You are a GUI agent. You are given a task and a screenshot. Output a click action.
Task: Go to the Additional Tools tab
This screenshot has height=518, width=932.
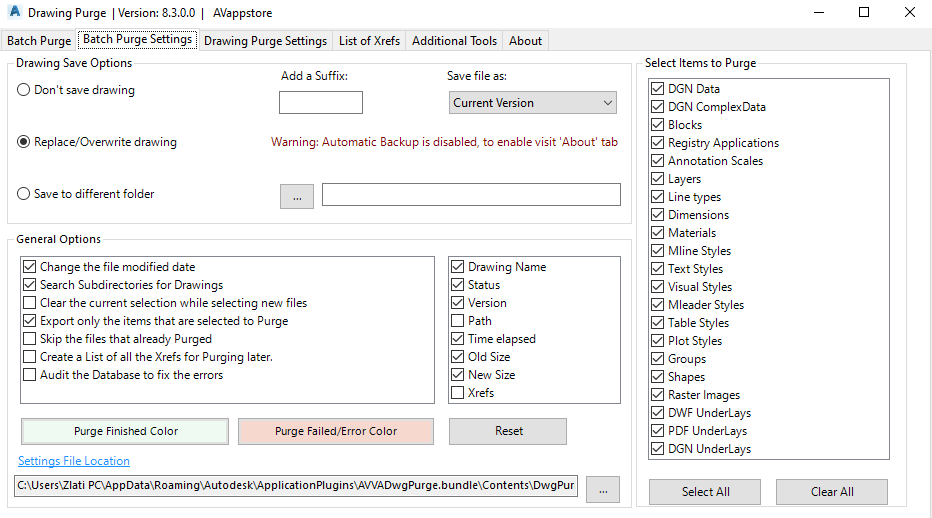[454, 41]
